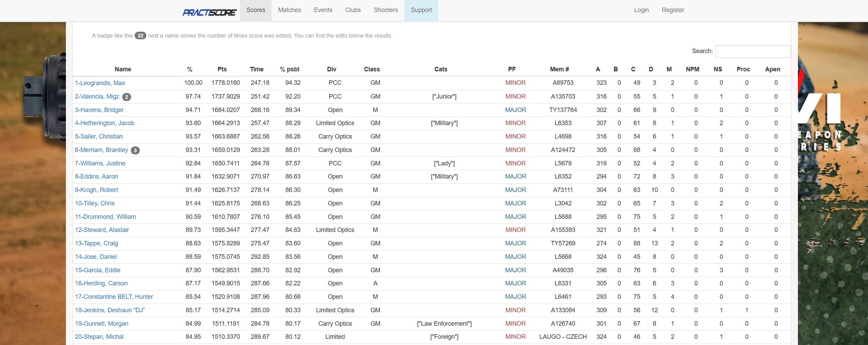Sort by % psbl column header
Image resolution: width=868 pixels, height=345 pixels.
pyautogui.click(x=290, y=69)
